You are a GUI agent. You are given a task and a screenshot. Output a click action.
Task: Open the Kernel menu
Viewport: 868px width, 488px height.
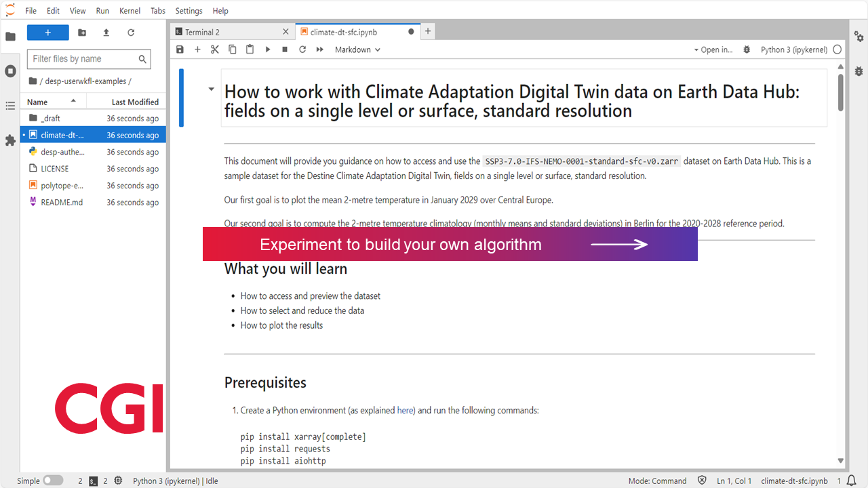pos(130,11)
